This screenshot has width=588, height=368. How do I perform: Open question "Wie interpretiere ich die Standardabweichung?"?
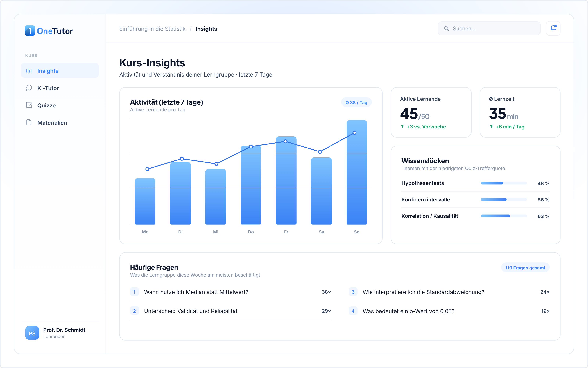[449, 292]
